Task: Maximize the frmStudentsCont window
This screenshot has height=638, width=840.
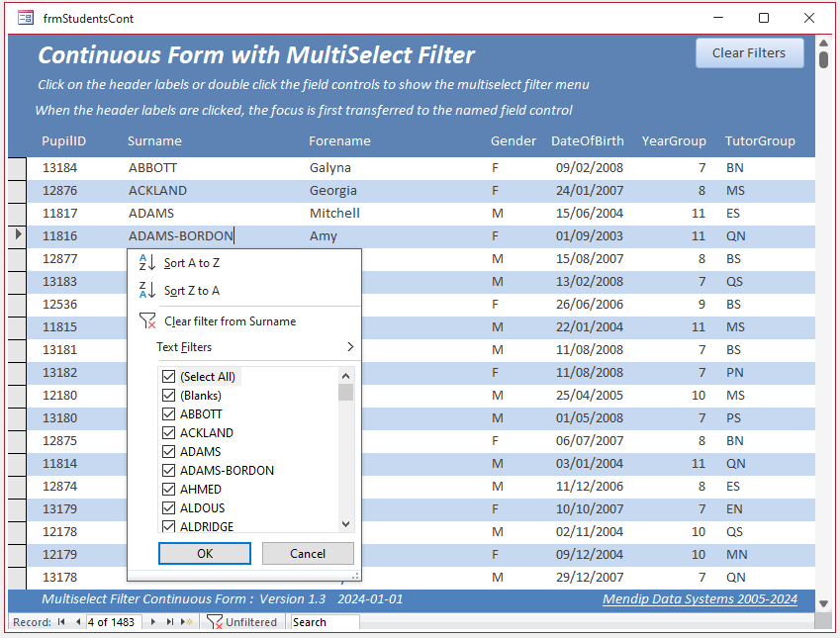Action: pos(764,18)
